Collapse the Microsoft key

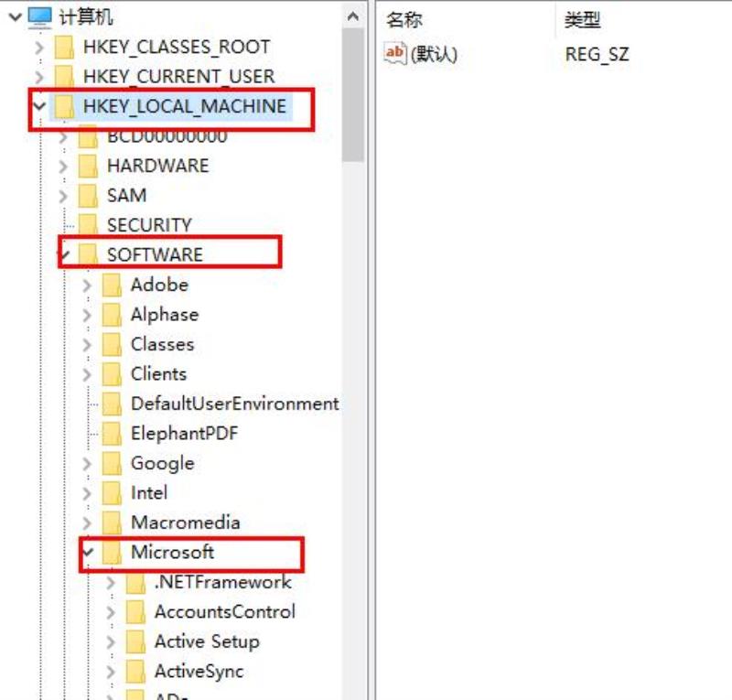(87, 553)
